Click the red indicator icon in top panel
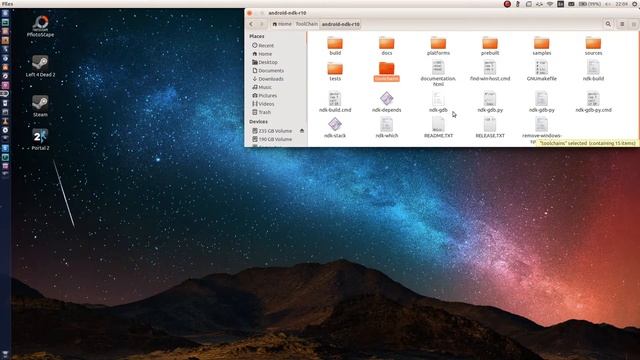Screen dimensions: 640x360 click(x=507, y=4)
